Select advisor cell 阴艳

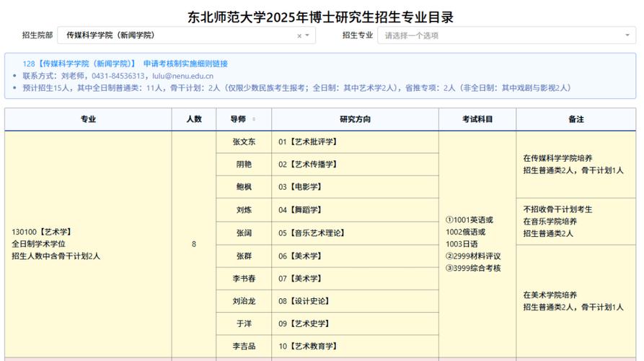(x=244, y=165)
